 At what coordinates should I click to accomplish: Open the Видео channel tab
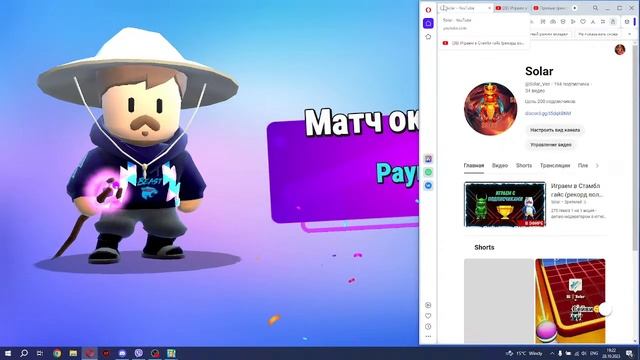(500, 166)
